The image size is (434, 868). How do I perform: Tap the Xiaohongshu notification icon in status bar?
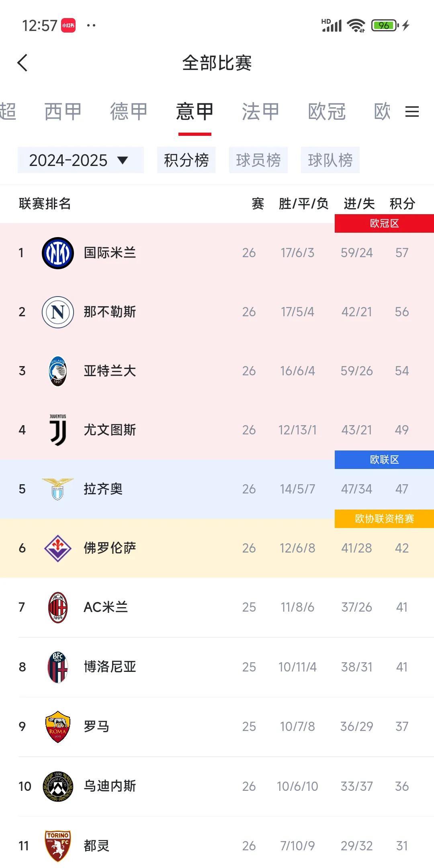pos(68,25)
